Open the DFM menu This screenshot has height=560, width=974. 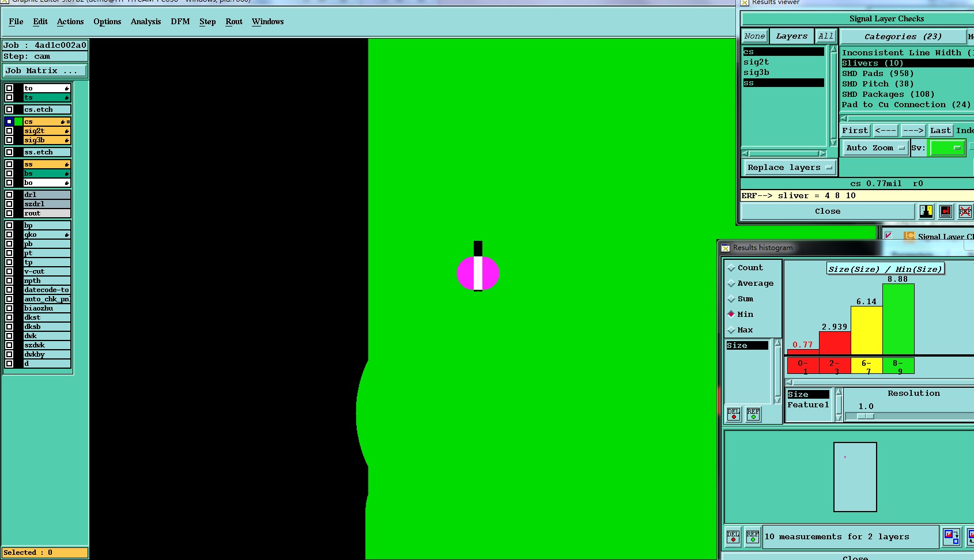click(x=180, y=22)
